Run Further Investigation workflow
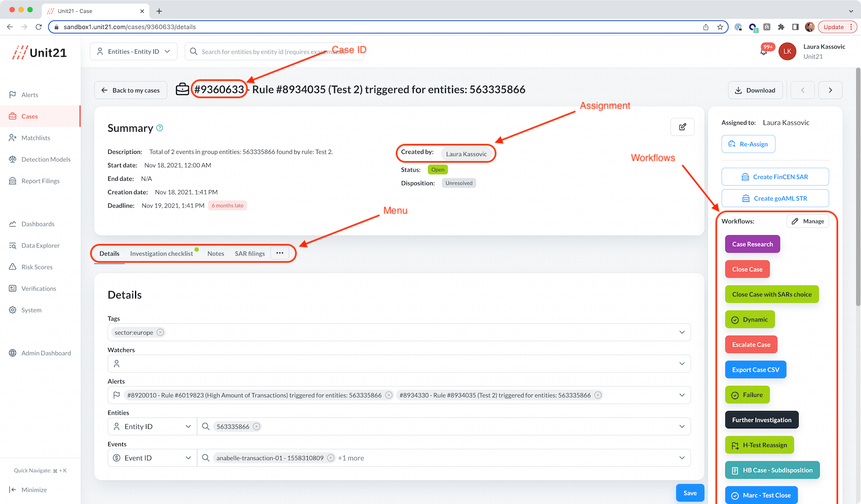Image resolution: width=861 pixels, height=504 pixels. 761,420
